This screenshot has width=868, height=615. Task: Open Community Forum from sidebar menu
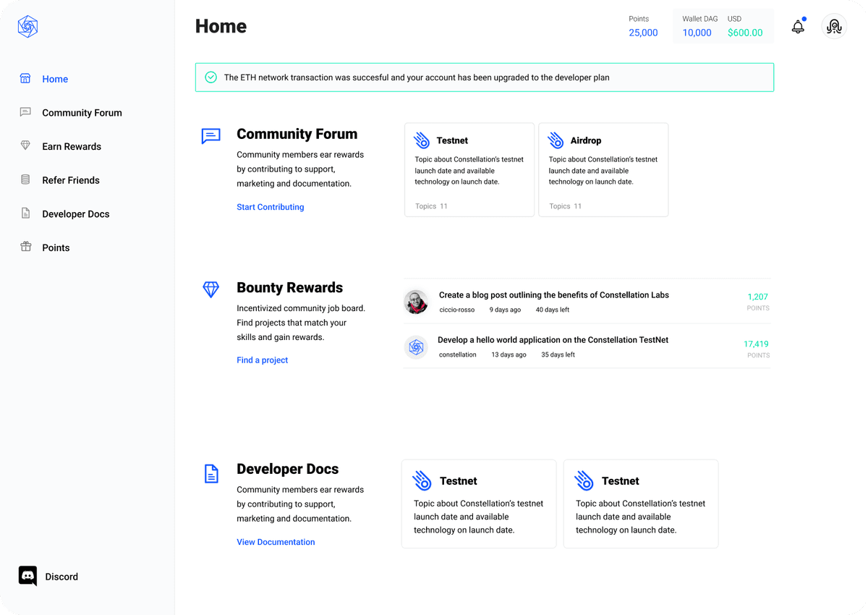point(82,113)
